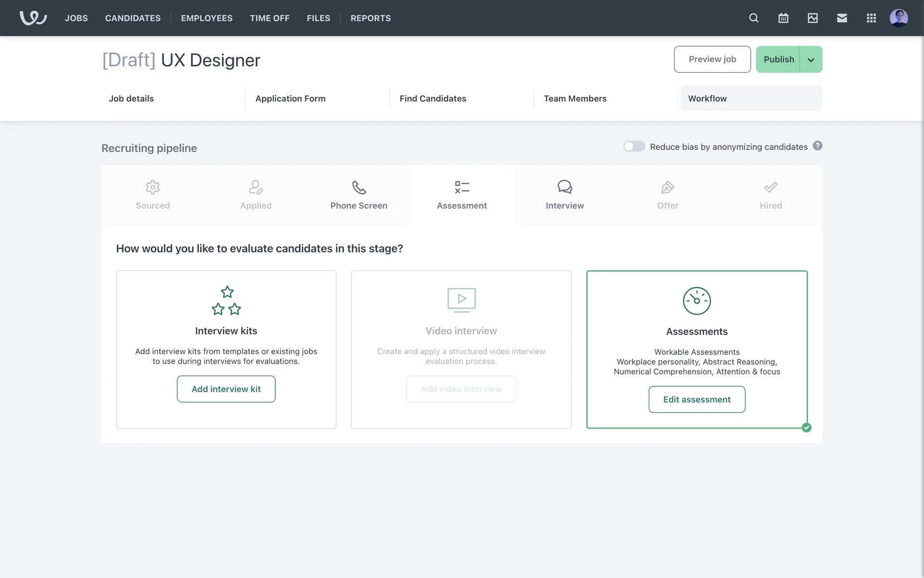Switch to the Application Form tab
Viewport: 924px width, 578px height.
coord(290,98)
